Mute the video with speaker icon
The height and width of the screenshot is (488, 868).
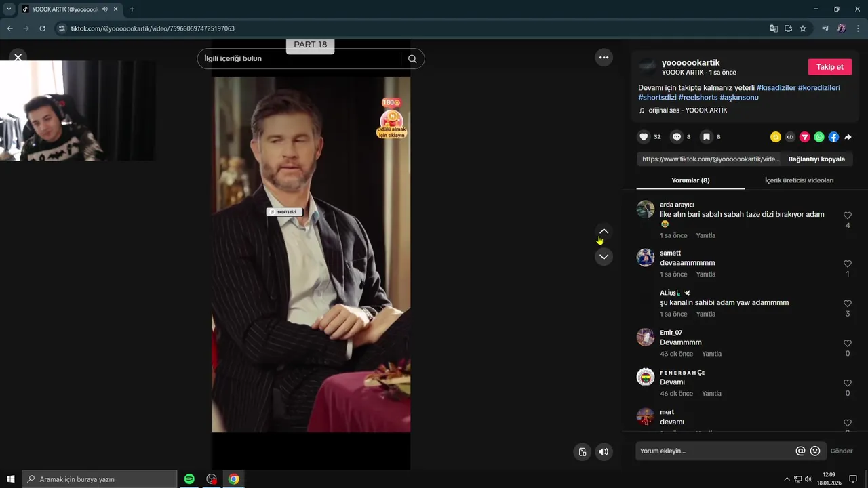[x=604, y=452]
